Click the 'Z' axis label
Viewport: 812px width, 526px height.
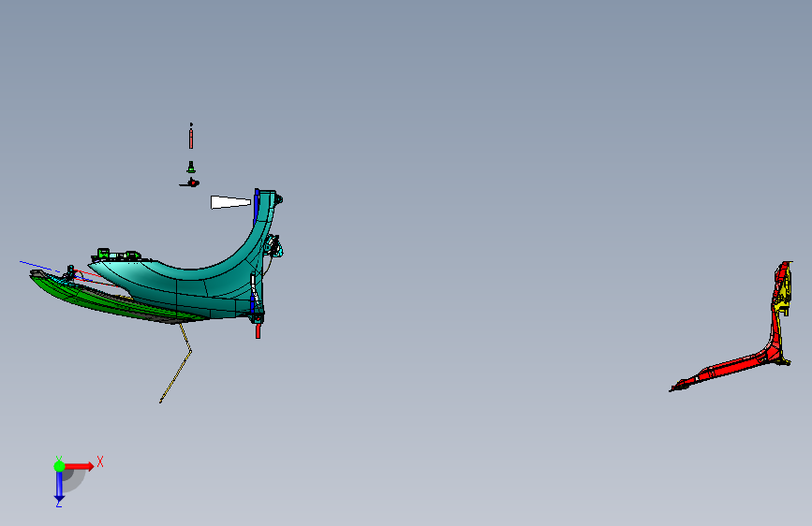pyautogui.click(x=59, y=503)
